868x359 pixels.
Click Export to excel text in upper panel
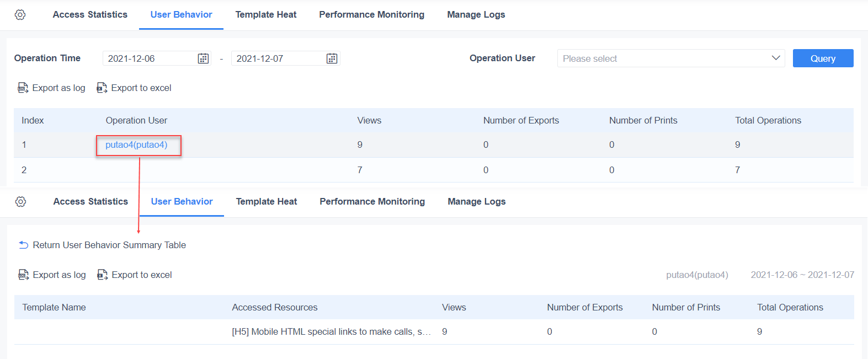pos(141,88)
